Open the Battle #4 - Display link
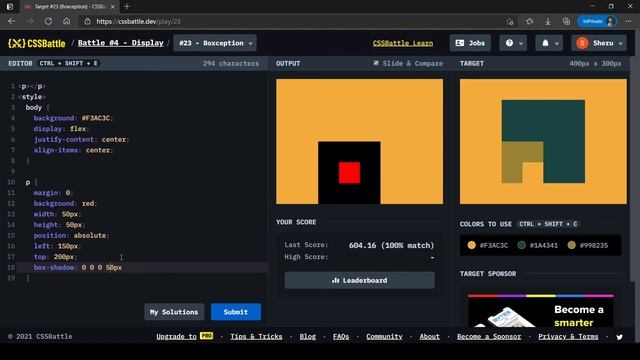Screen dimensions: 640x360 pyautogui.click(x=120, y=43)
